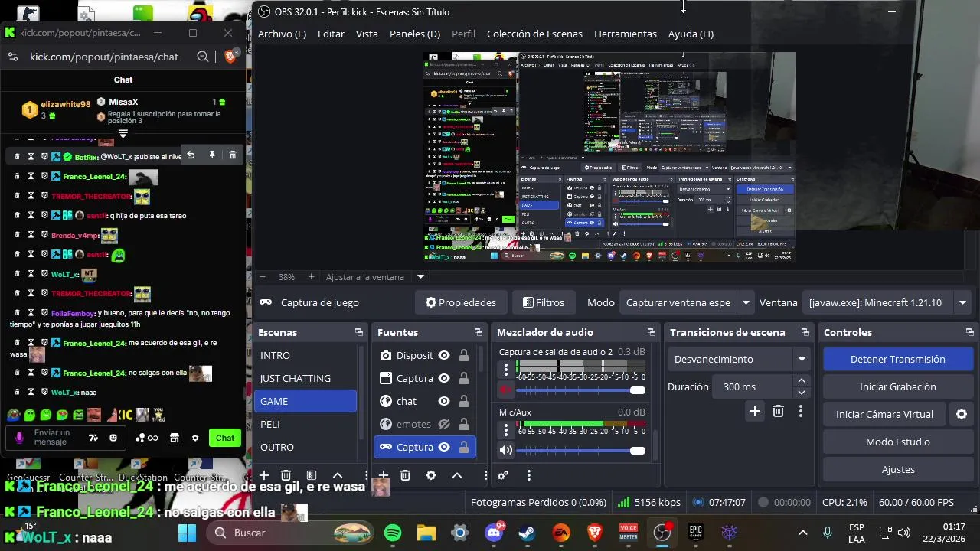
Task: Open the three-dot options for Captura de salida de audio 2
Action: click(x=506, y=370)
